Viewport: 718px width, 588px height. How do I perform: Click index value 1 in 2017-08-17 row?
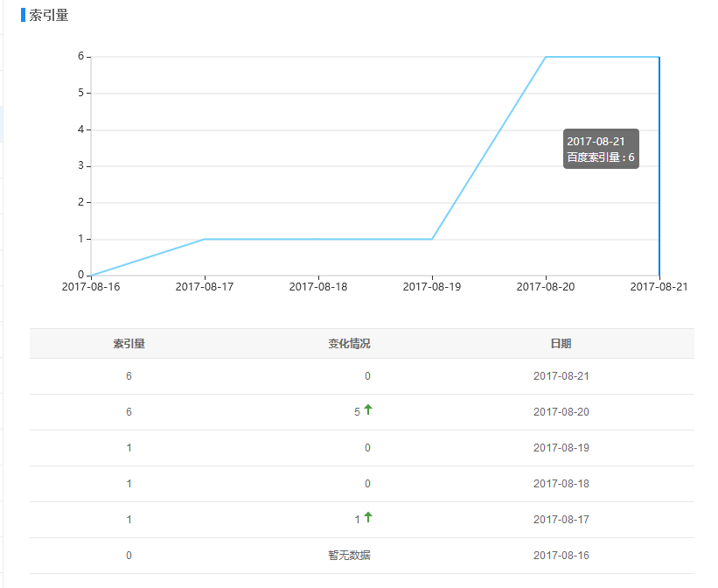click(129, 520)
